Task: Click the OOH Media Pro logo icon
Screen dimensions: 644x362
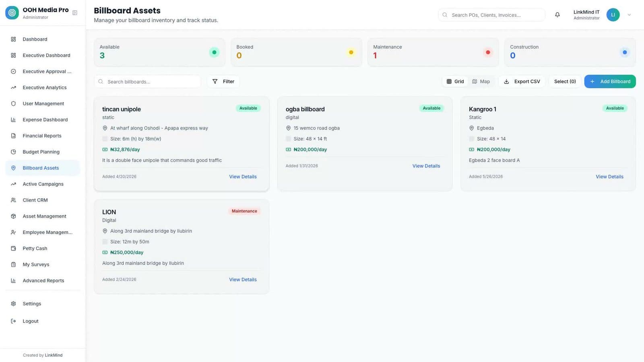Action: [12, 13]
